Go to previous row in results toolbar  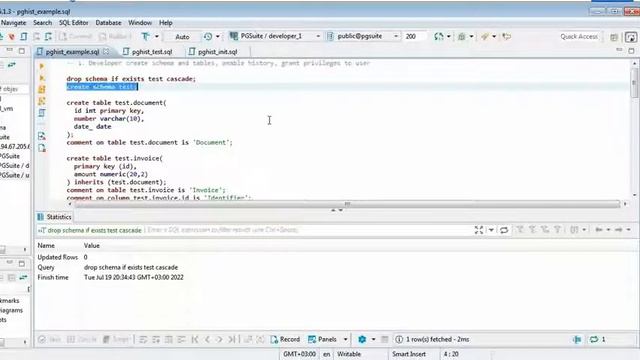click(207, 339)
